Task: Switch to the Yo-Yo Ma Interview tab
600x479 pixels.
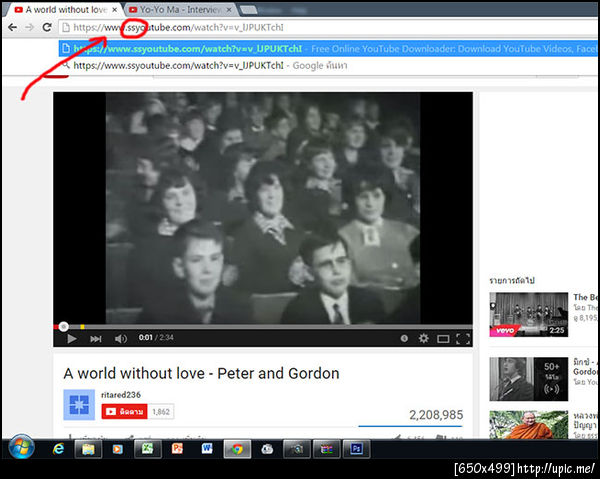Action: [179, 10]
